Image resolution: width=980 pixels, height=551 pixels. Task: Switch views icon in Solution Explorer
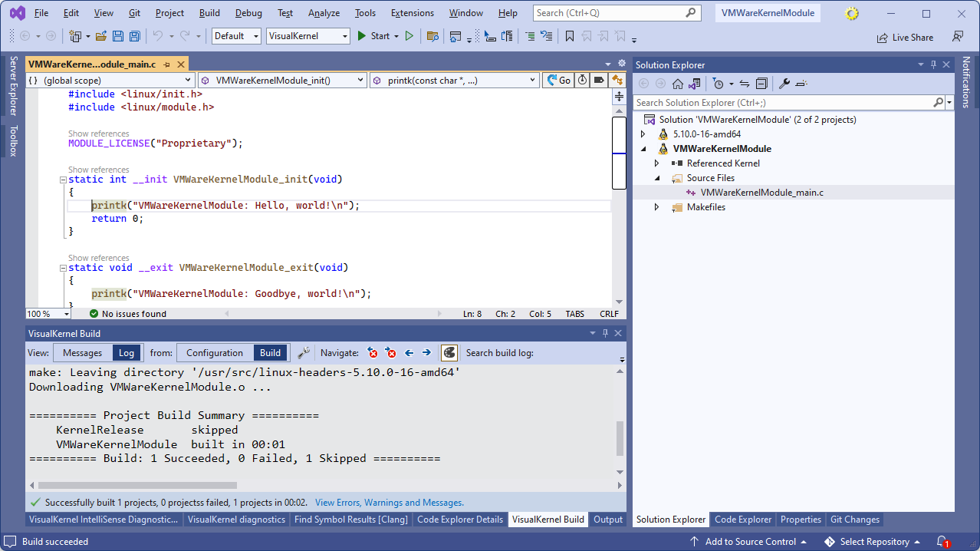(x=694, y=84)
